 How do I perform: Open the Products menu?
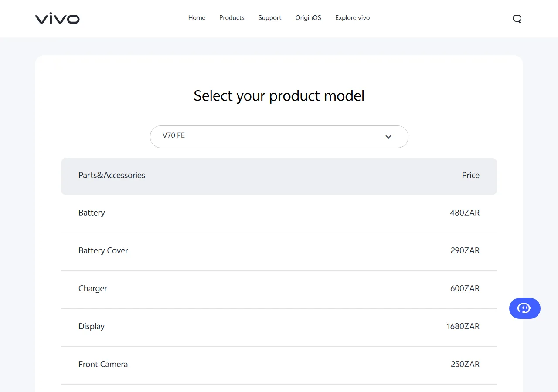232,18
